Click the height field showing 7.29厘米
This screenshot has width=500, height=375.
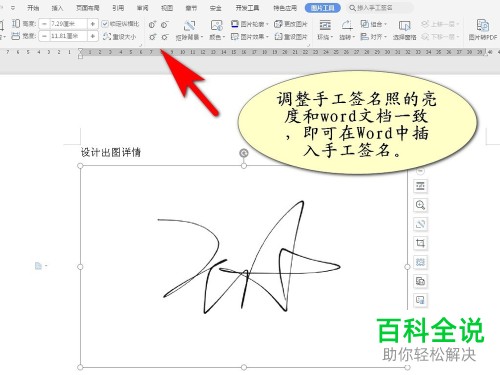pos(68,24)
